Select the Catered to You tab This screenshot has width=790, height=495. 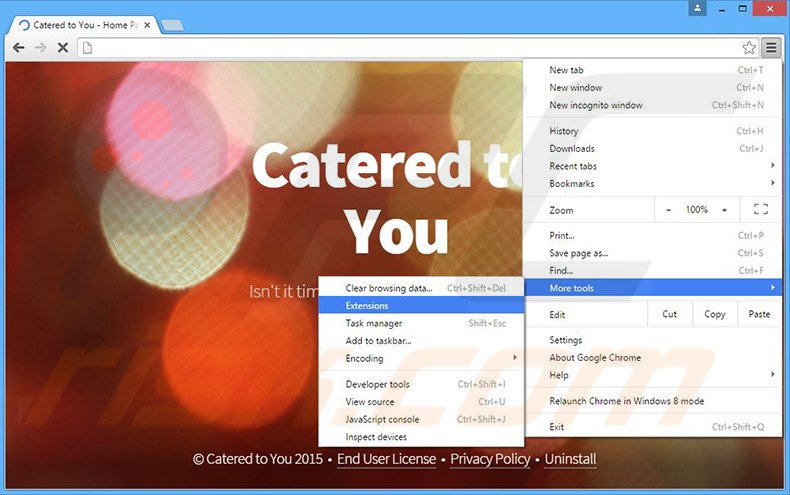[x=85, y=25]
